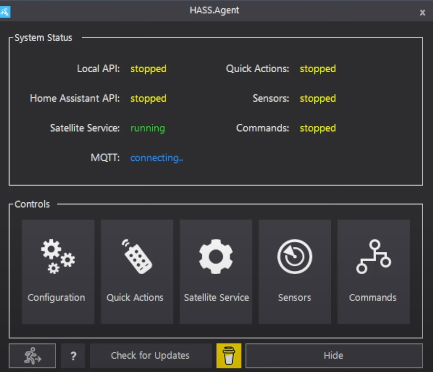Click the HASS.Agent logo in title bar
The image size is (433, 372).
tap(5, 12)
